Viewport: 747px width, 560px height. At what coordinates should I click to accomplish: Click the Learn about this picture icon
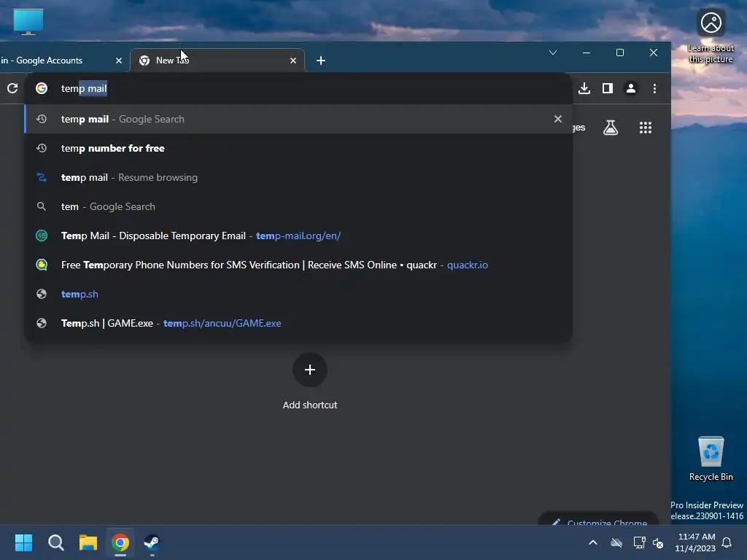[711, 36]
